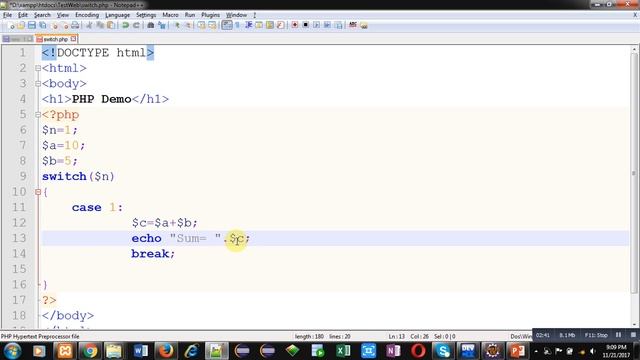Open the File menu
The height and width of the screenshot is (360, 640).
(7, 15)
